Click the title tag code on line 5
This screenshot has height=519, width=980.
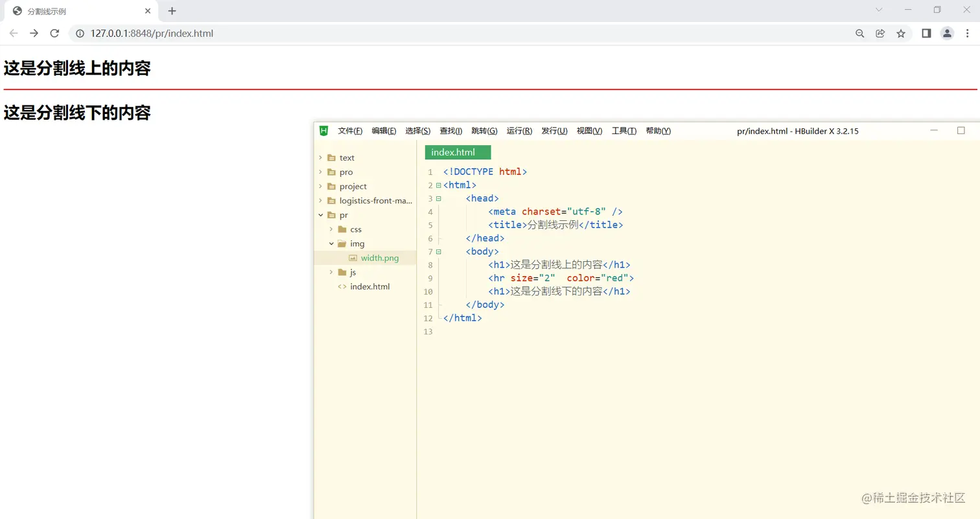tap(555, 225)
